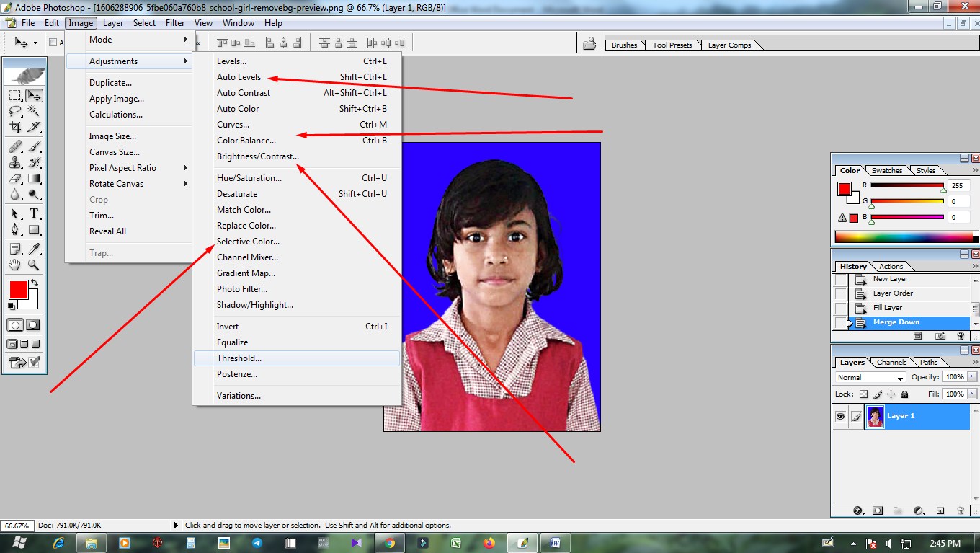Open the layer blending mode dropdown
This screenshot has width=980, height=553.
(x=870, y=378)
